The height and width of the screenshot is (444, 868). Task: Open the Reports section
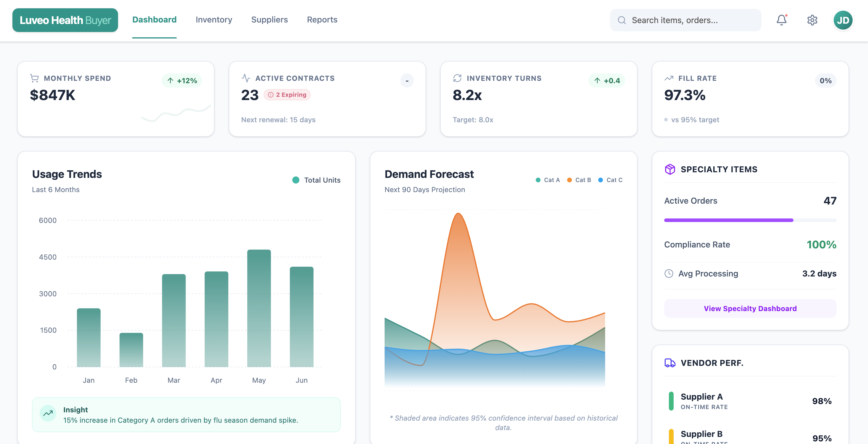322,20
